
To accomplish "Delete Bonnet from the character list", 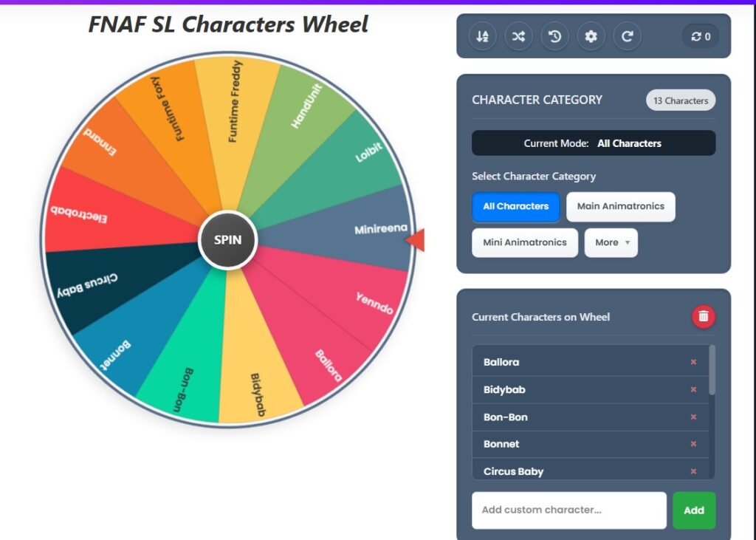I will [x=693, y=444].
